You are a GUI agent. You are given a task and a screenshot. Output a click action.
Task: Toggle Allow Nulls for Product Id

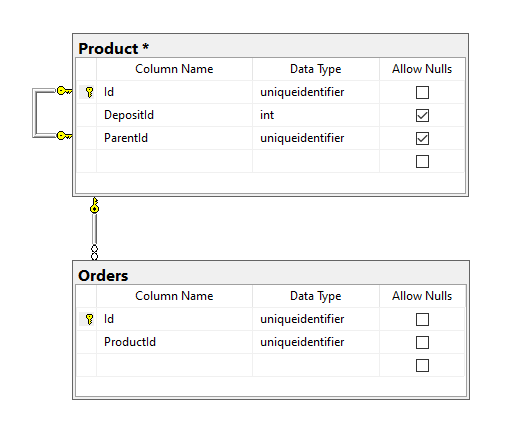tap(422, 92)
